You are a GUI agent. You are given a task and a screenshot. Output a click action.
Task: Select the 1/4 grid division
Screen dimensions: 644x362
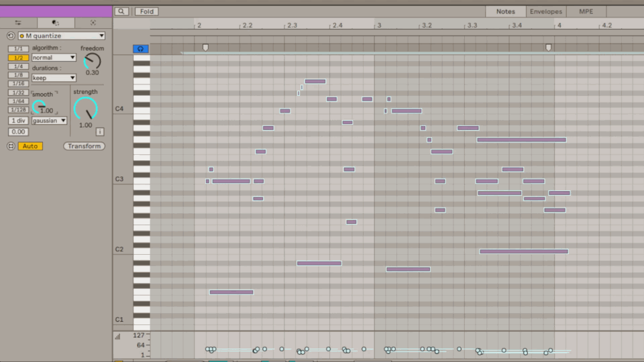coord(19,66)
